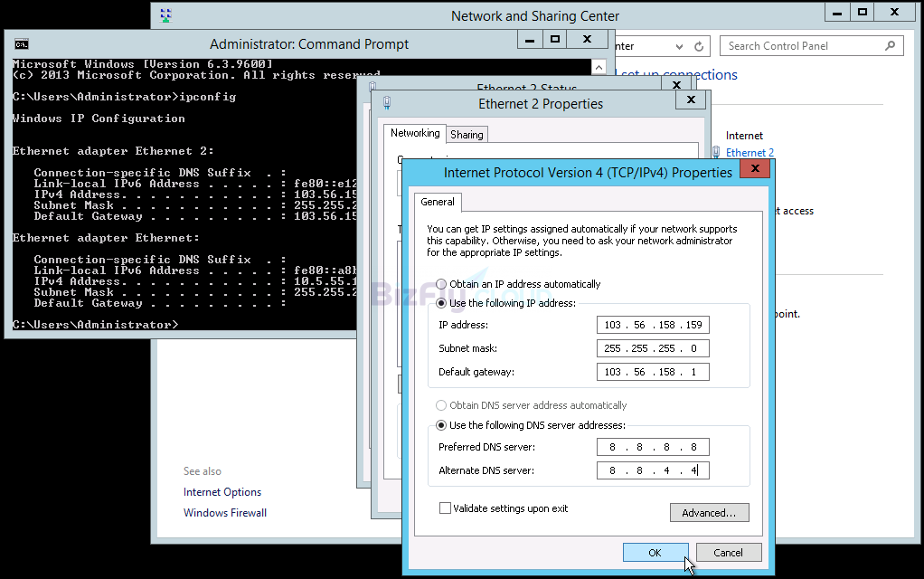Screen dimensions: 924x579
Task: Click the Alternate DNS server field
Action: tap(653, 470)
